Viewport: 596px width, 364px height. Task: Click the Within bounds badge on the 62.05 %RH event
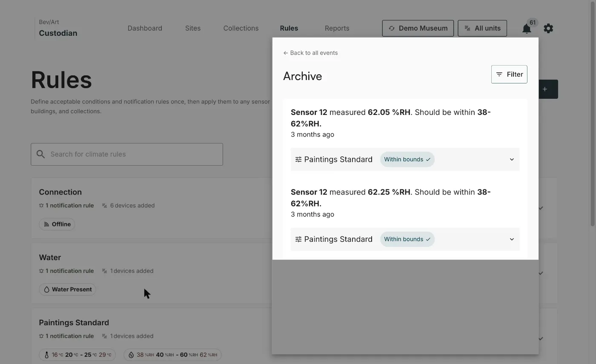(x=407, y=159)
